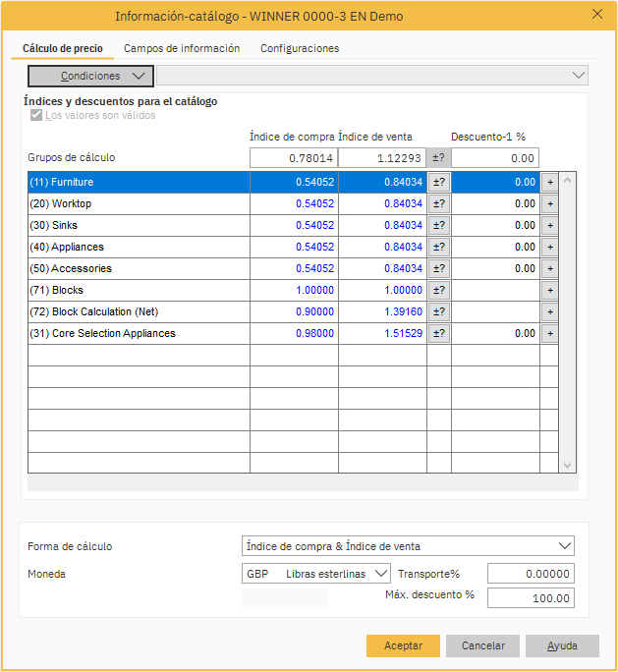Viewport: 618px width, 672px height.
Task: Open the Condiciones dropdown button
Action: [x=90, y=76]
